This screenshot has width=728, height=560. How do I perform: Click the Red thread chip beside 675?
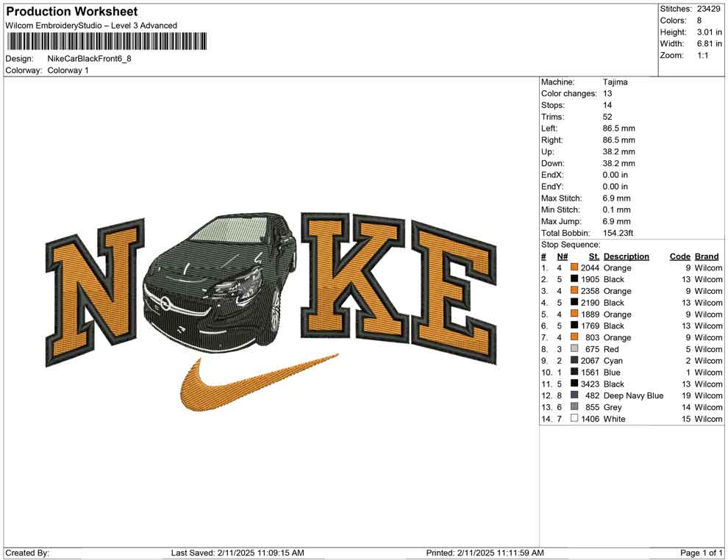[x=574, y=349]
